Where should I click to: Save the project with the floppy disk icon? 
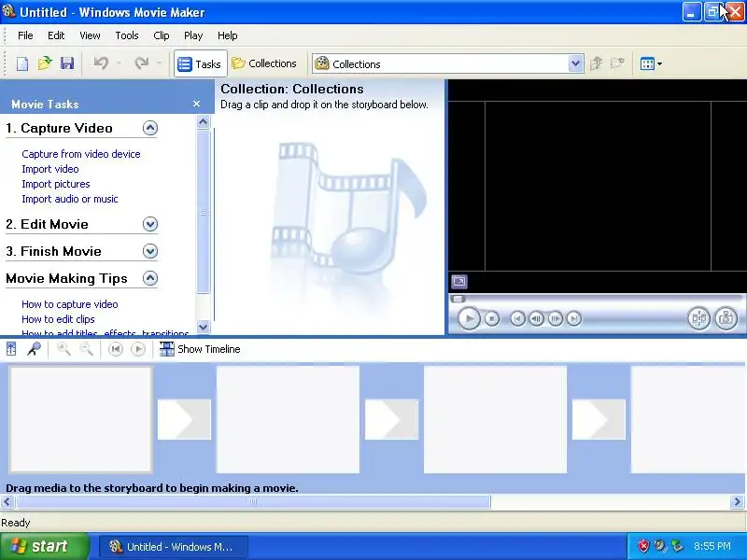pyautogui.click(x=67, y=63)
